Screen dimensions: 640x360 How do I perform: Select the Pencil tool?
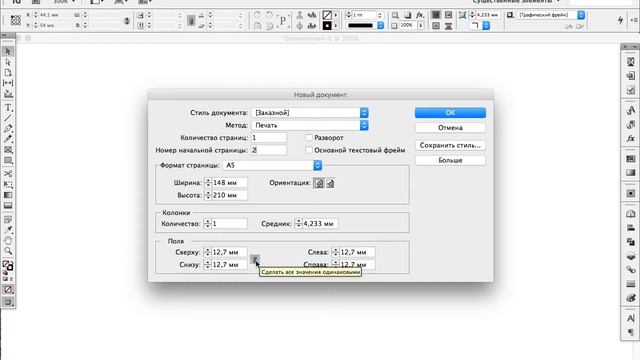8,139
